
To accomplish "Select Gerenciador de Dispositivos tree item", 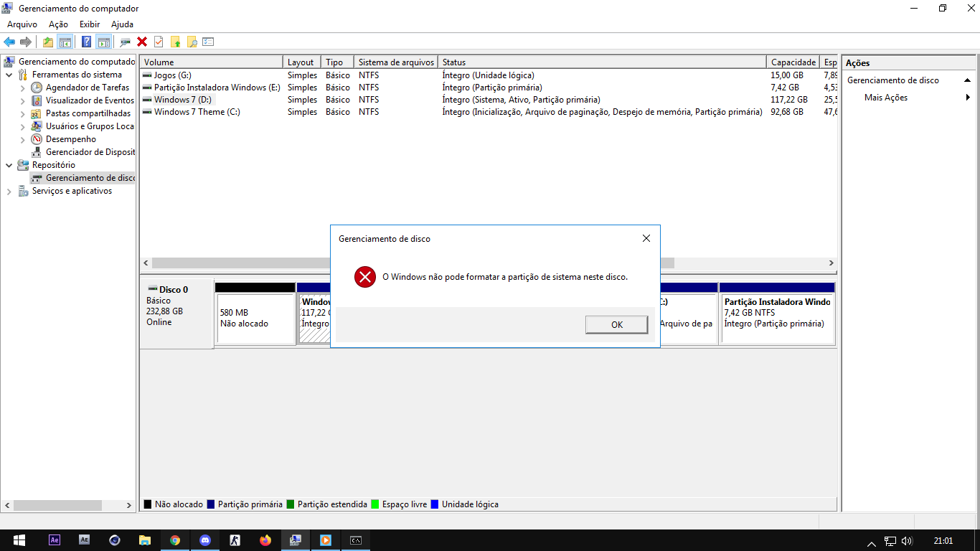I will tap(83, 152).
